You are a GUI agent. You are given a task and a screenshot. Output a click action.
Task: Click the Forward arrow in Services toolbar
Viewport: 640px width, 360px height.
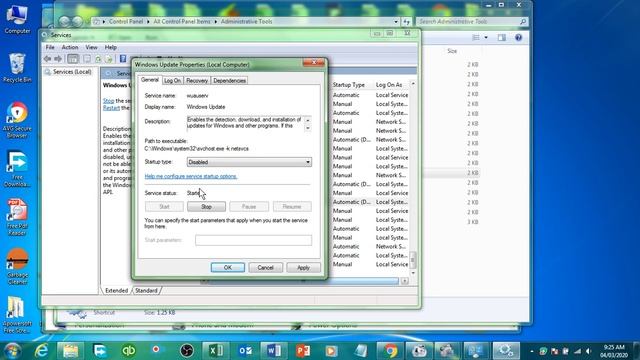(58, 59)
